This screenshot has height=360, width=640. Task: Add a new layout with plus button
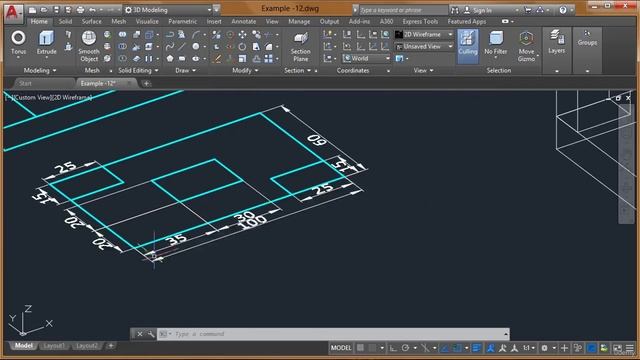111,346
